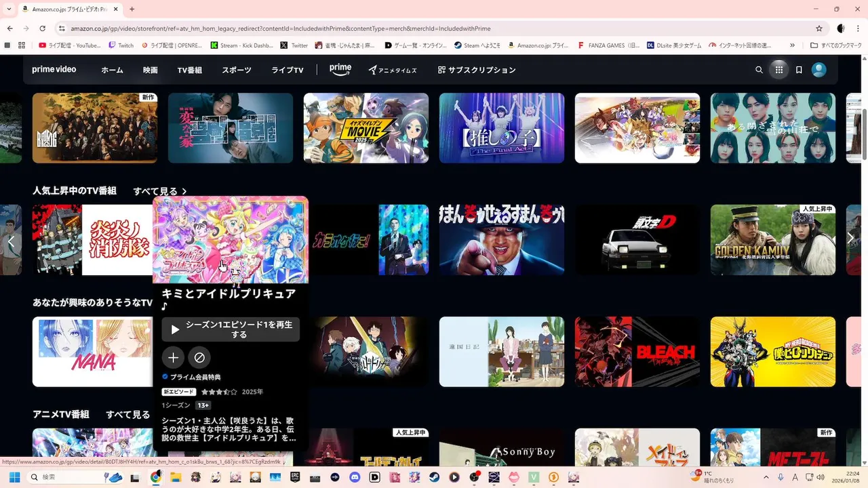Open the taskbar clock showing 22:24
Screen dimensions: 868x488
click(x=846, y=477)
